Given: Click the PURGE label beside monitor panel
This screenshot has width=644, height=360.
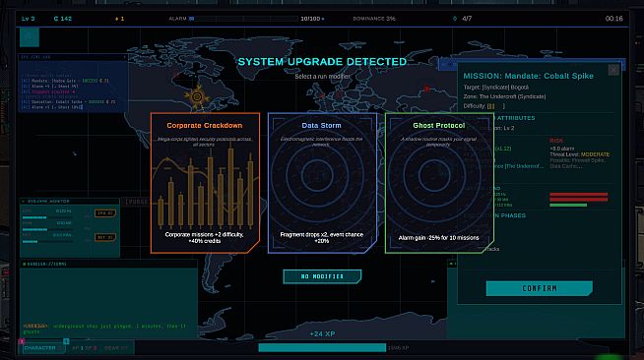Looking at the screenshot, I should pyautogui.click(x=137, y=202).
